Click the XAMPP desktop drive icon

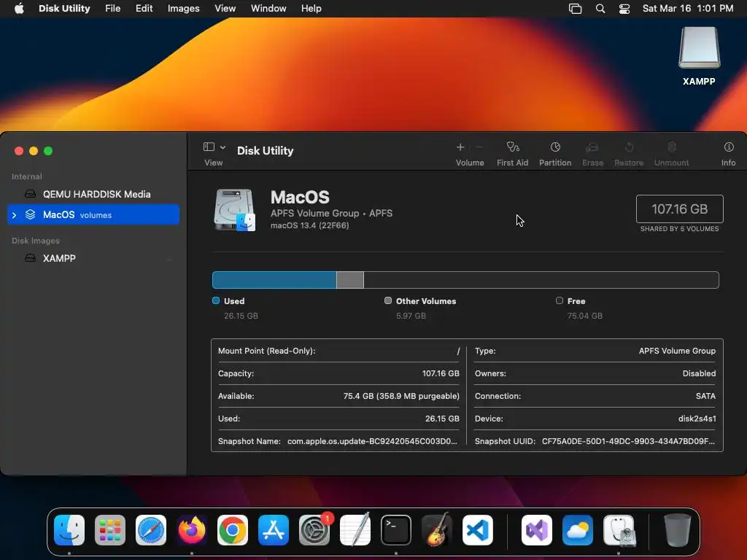[699, 48]
